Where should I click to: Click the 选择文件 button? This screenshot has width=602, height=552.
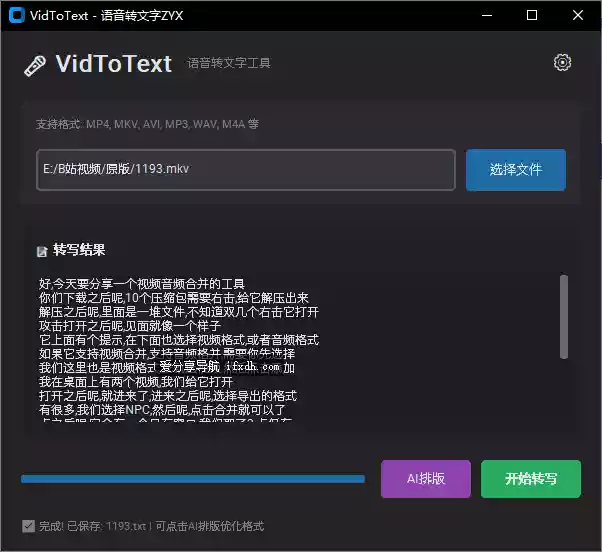516,170
